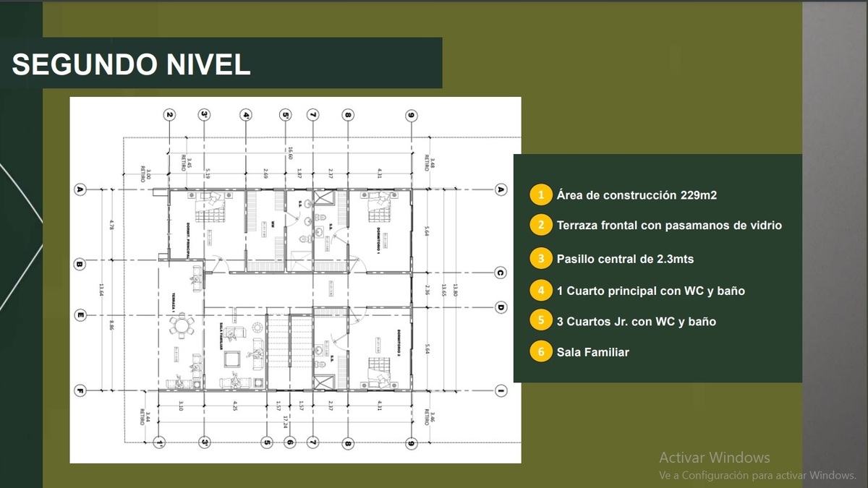The image size is (868, 488).
Task: Select grid axis bubble E on the plan
Action: (x=80, y=315)
